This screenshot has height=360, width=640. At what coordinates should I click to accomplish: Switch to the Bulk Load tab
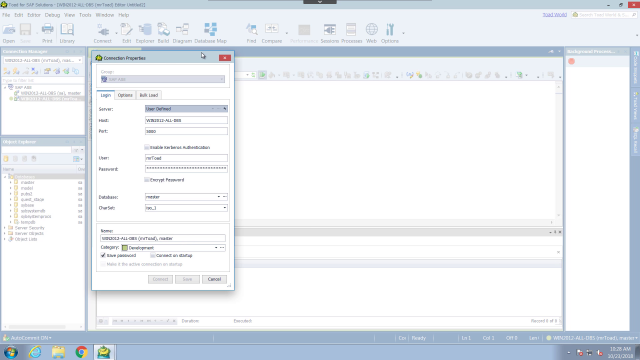point(149,95)
